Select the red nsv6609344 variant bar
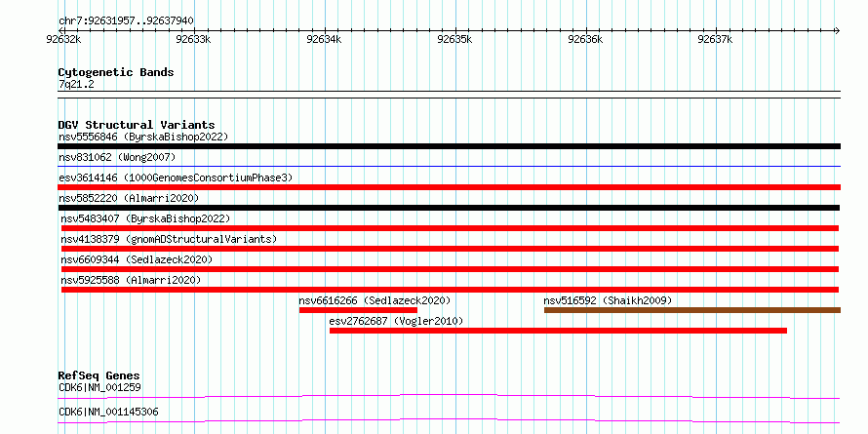This screenshot has width=868, height=434. click(450, 269)
